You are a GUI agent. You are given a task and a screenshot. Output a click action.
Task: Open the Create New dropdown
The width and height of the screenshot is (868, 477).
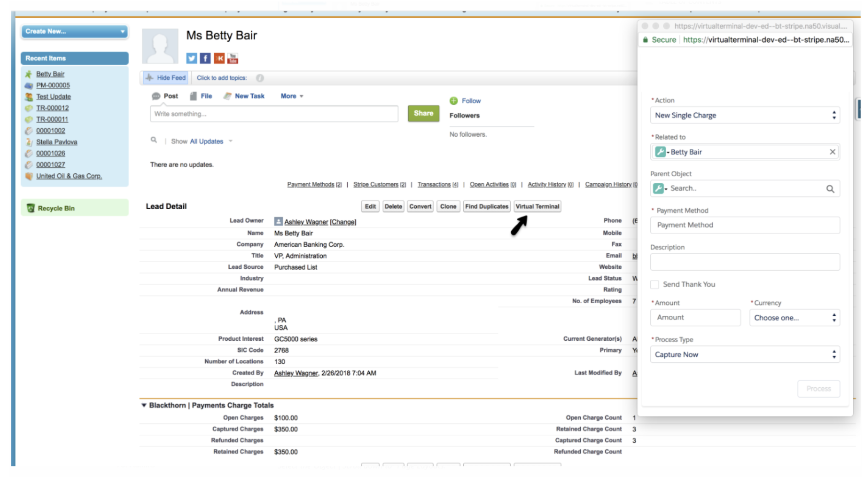pos(75,31)
